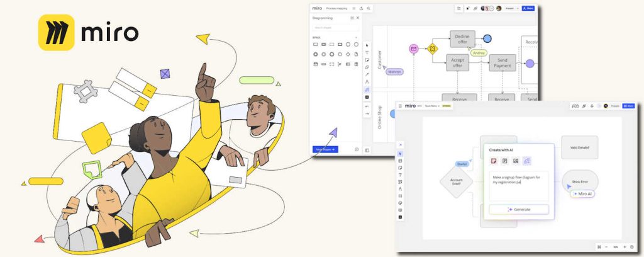The width and height of the screenshot is (644, 257).
Task: Pick the diamond gateway shape in the BPMN grid
Action: pyautogui.click(x=348, y=54)
